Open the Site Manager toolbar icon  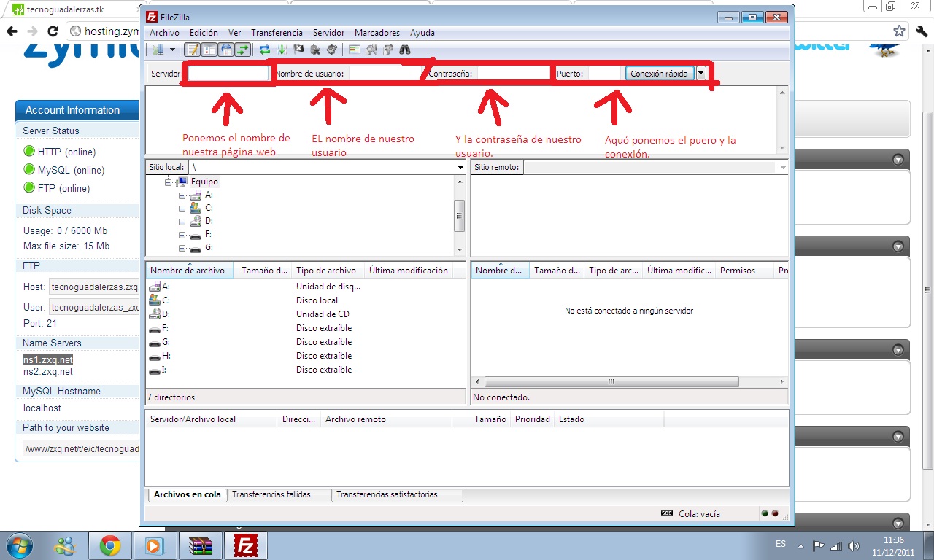click(158, 50)
